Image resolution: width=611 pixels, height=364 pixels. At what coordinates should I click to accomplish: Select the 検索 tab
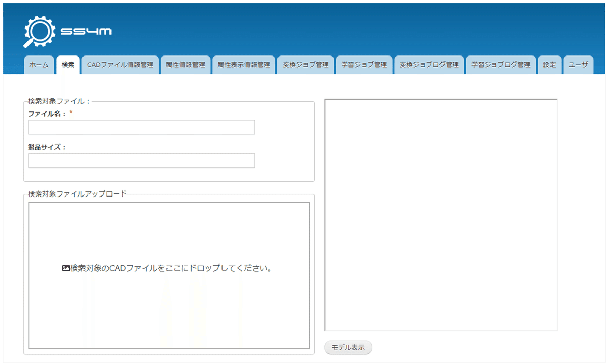(x=68, y=65)
